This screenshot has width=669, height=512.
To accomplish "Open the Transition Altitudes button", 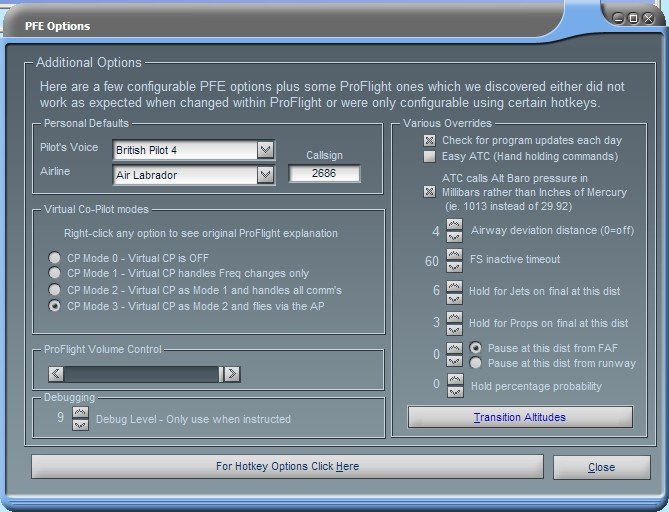I will pos(520,417).
